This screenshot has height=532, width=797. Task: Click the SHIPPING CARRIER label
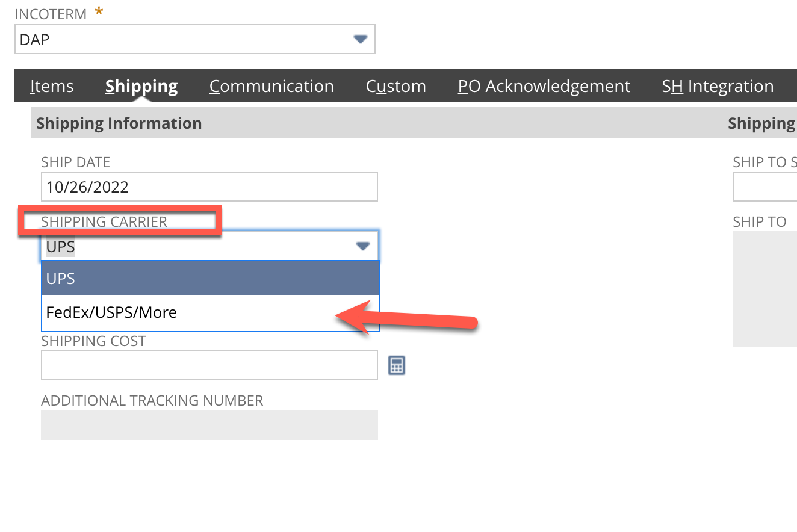(x=104, y=221)
